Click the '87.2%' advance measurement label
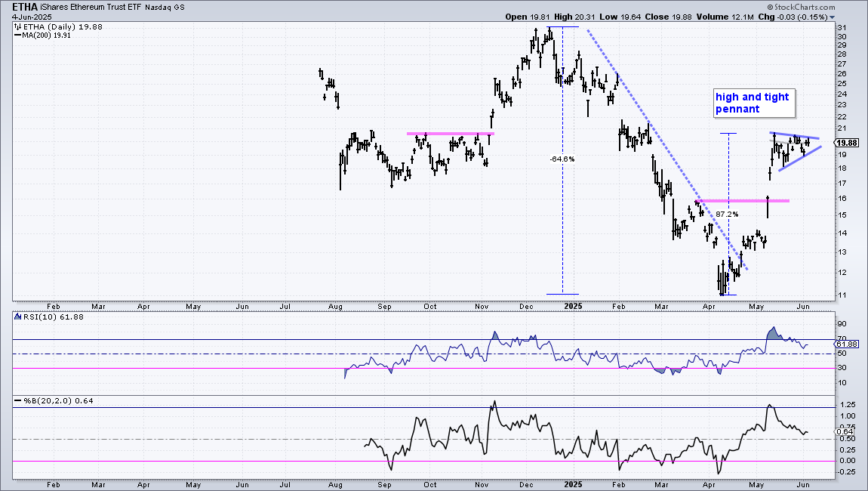This screenshot has width=868, height=491. (x=727, y=214)
